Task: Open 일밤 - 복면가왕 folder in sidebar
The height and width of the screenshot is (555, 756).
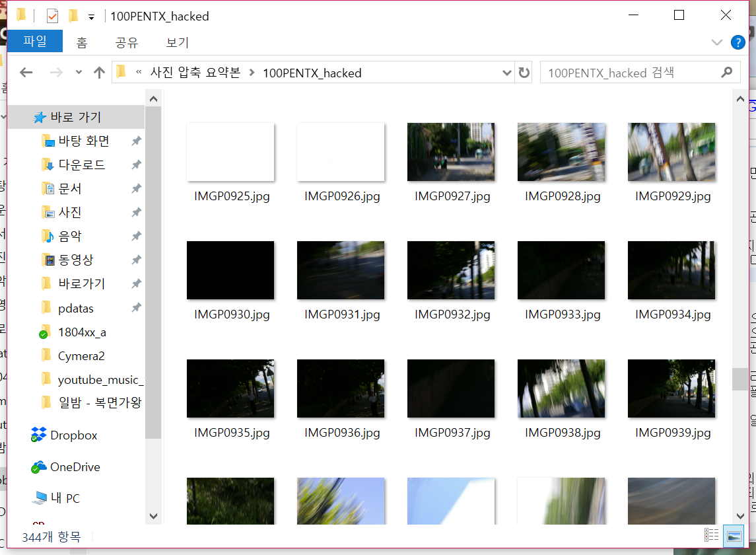Action: (x=100, y=402)
